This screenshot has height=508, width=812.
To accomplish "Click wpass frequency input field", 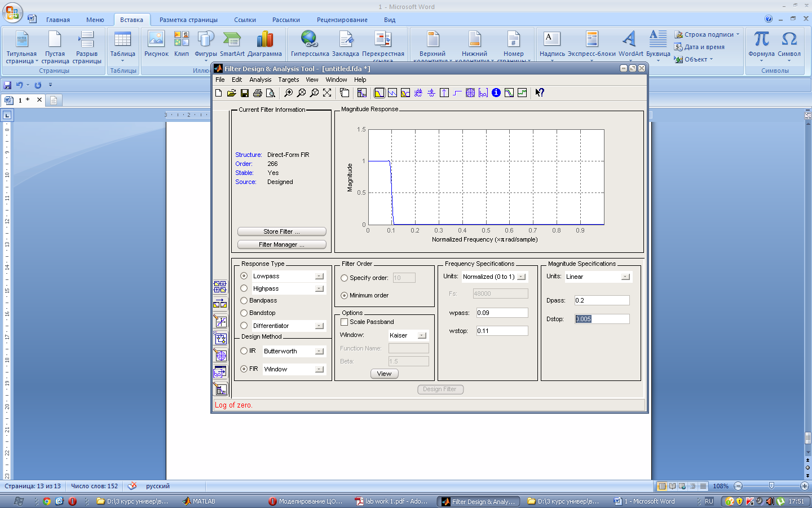I will (502, 313).
